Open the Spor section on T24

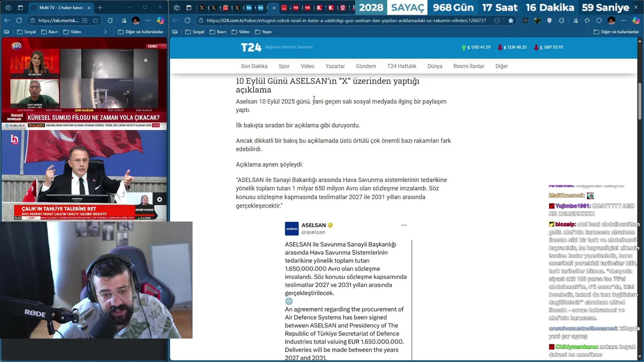(284, 66)
